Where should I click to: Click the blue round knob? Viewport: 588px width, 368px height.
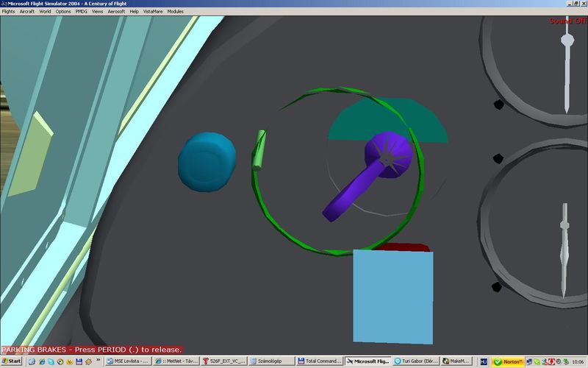click(207, 160)
